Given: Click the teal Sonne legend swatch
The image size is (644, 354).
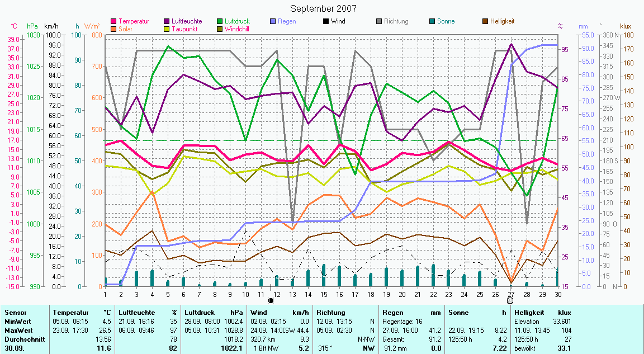Looking at the screenshot, I should [432, 22].
